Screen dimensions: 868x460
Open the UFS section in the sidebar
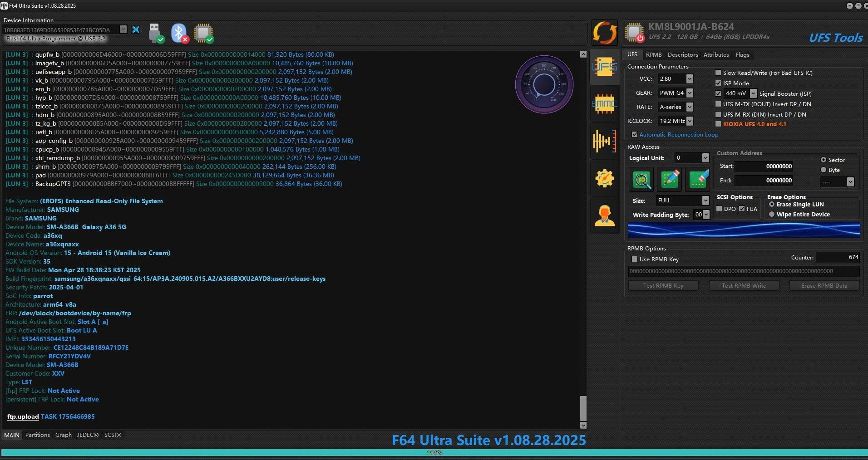pos(604,67)
